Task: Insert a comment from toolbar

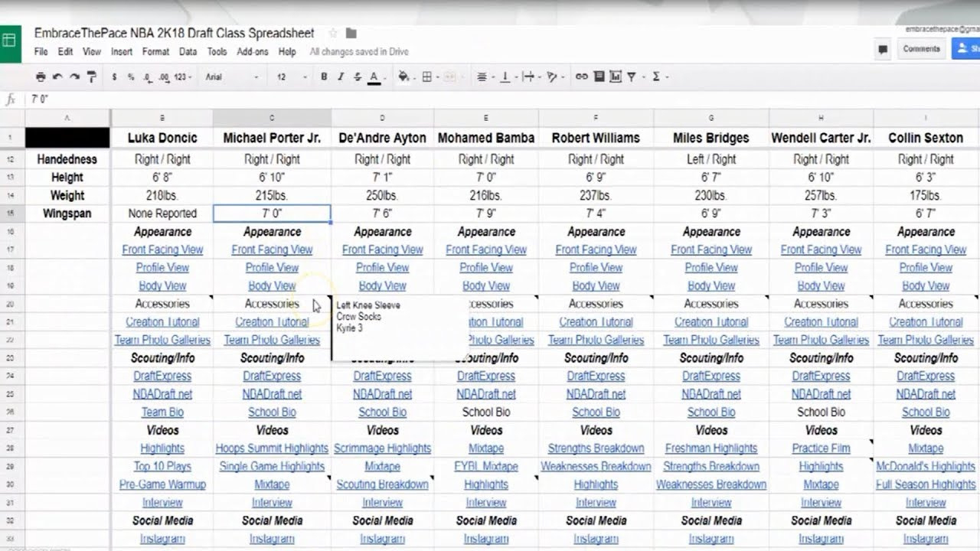Action: click(599, 77)
